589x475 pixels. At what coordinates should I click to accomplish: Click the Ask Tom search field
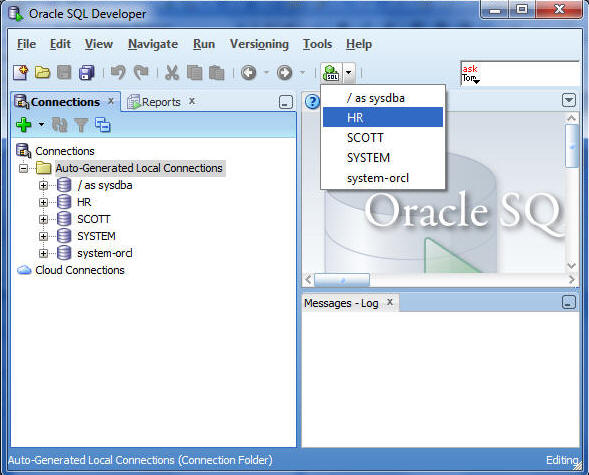520,73
